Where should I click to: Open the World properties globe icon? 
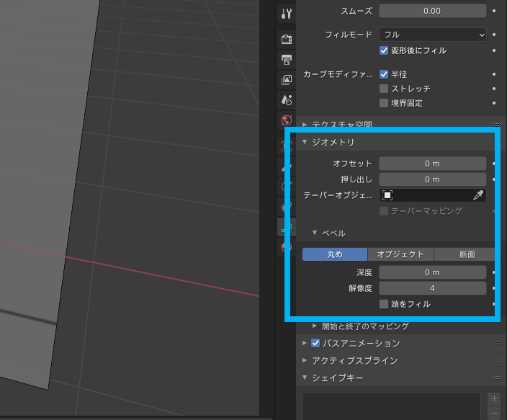[287, 120]
